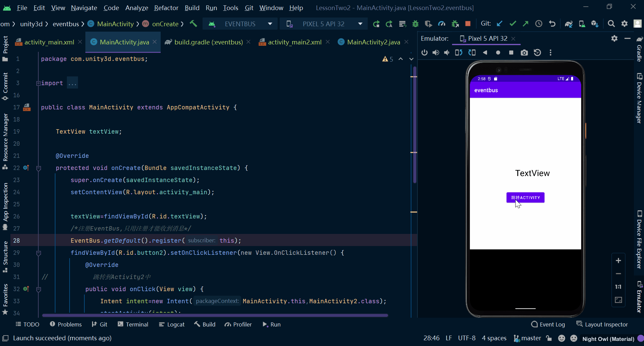The image size is (644, 346).
Task: Close the MainActivity.java tab
Action: tap(155, 42)
